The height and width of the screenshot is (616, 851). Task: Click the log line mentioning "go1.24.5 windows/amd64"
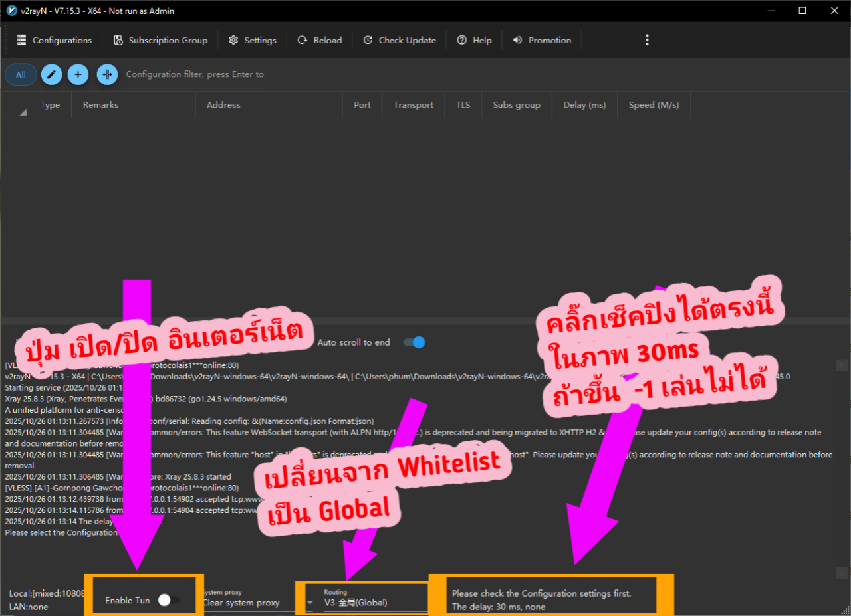point(146,399)
